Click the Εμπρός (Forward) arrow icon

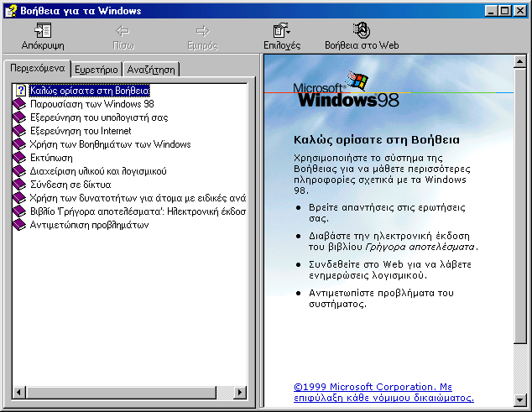pos(202,31)
